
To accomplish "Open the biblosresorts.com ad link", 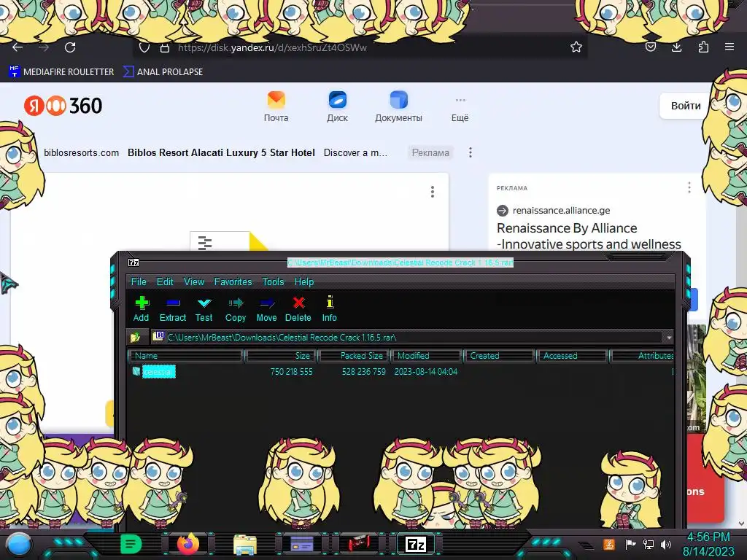I will [x=82, y=153].
